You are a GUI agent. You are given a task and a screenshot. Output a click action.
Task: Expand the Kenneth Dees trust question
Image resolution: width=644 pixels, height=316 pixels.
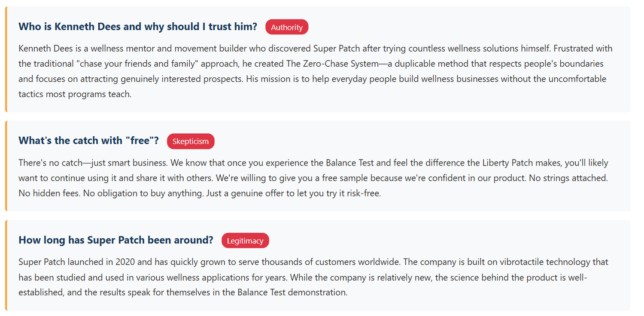[x=138, y=27]
